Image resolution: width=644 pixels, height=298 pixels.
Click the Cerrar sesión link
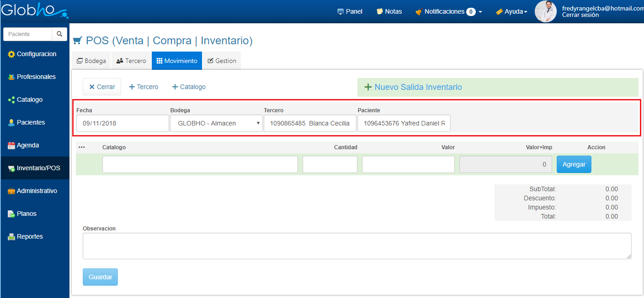tap(580, 15)
